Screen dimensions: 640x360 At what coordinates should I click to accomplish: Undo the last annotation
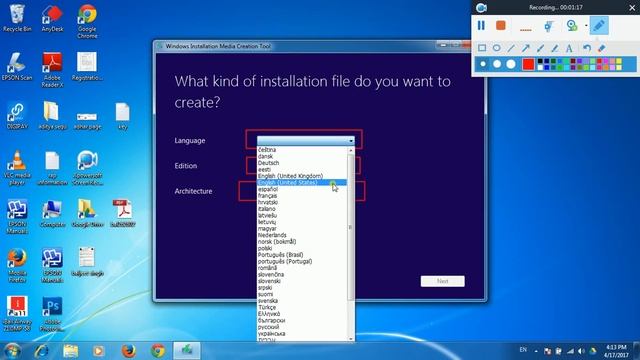point(587,48)
